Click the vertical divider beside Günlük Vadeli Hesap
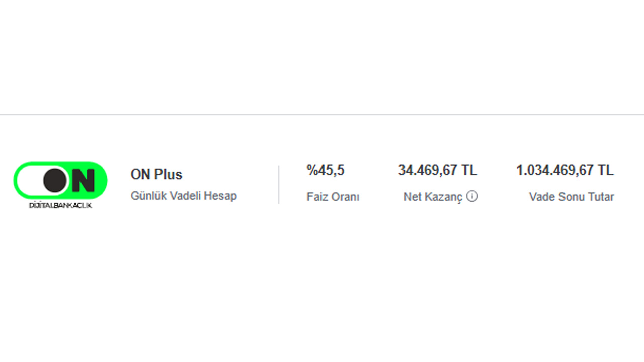The height and width of the screenshot is (362, 644). (x=279, y=185)
